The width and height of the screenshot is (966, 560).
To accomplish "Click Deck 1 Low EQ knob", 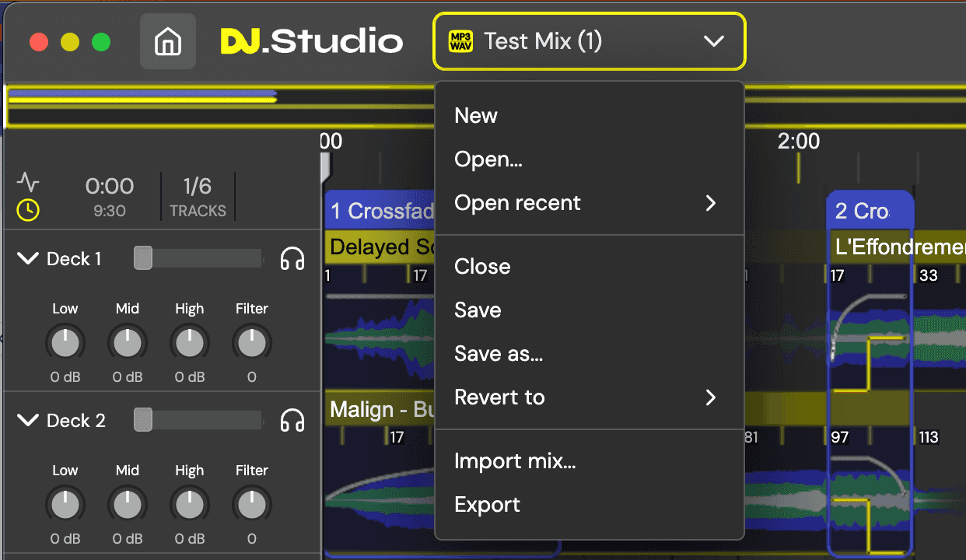I will (x=65, y=342).
